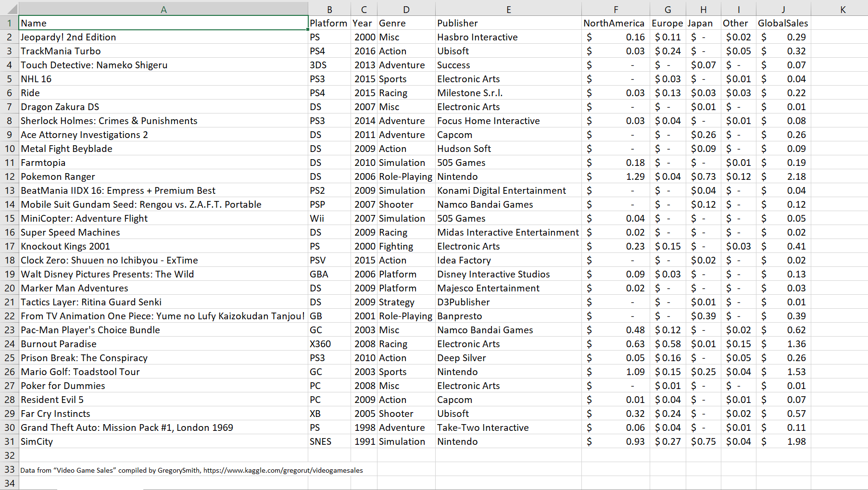Screen dimensions: 868x490
Task: Click the Japan header cell
Action: coord(703,23)
